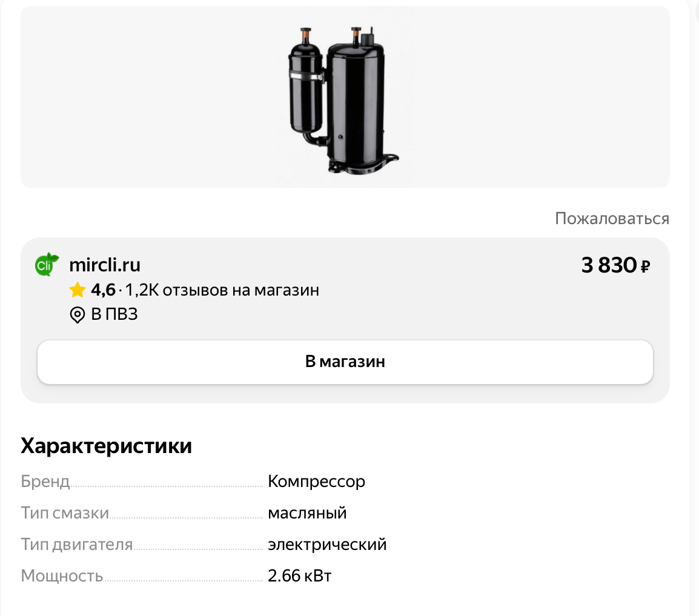Click the электрический engine type value

tap(327, 545)
